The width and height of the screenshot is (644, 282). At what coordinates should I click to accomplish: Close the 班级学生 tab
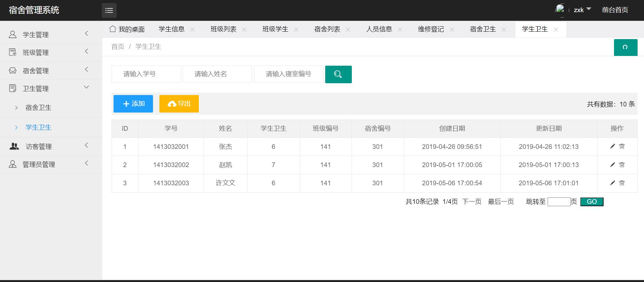point(296,30)
